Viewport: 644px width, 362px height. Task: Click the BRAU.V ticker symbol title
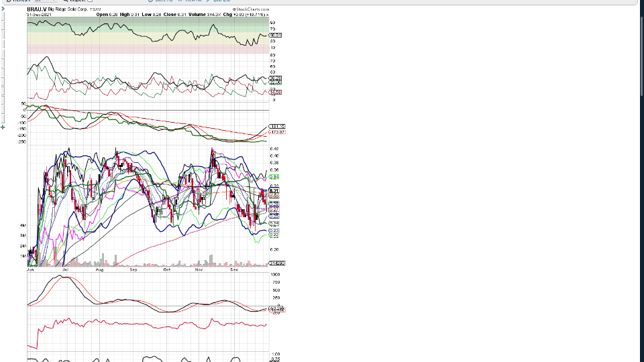click(x=37, y=9)
